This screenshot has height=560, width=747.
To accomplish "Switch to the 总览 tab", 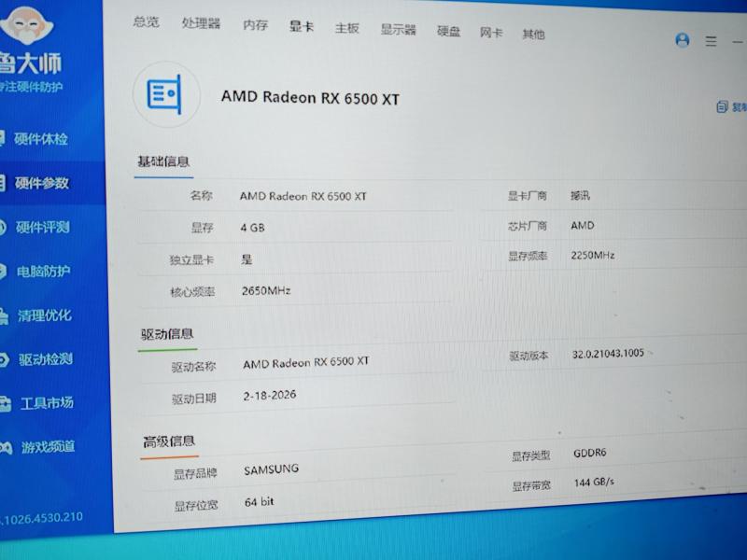I will point(146,21).
